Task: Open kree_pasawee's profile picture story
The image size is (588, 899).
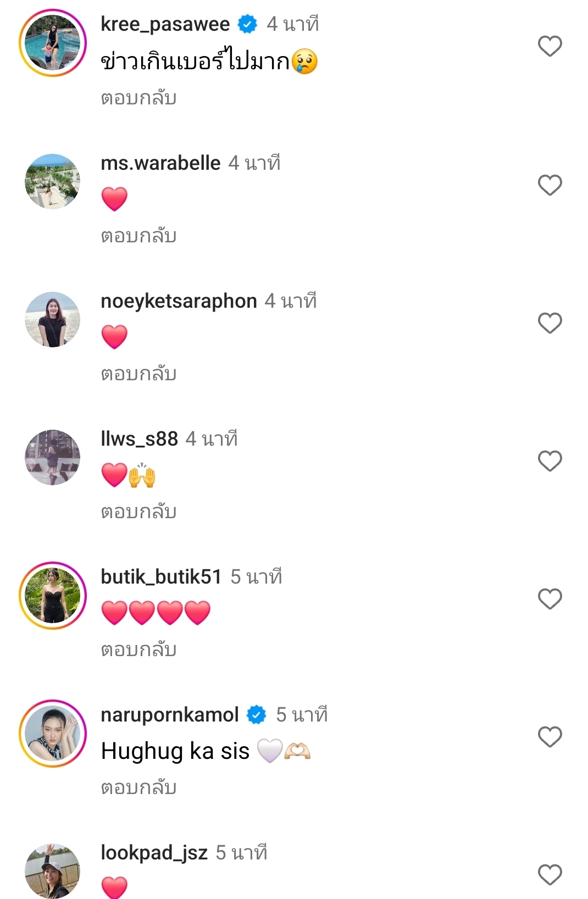Action: [x=53, y=43]
